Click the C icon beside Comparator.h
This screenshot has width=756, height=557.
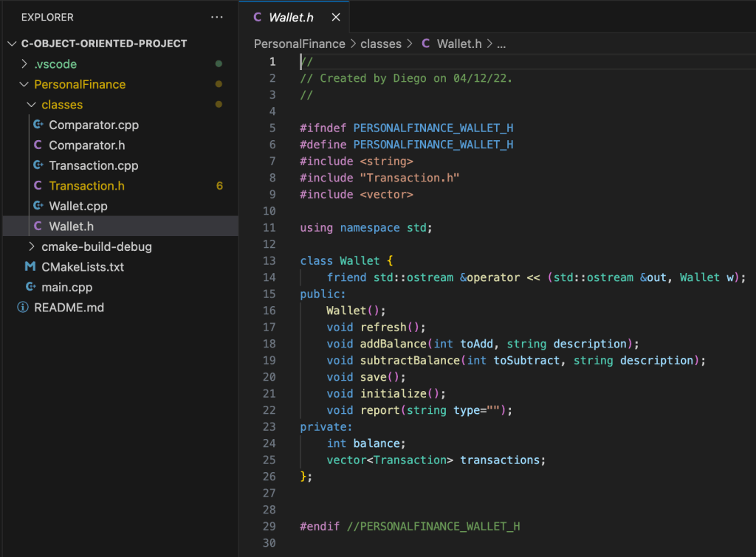click(x=38, y=145)
